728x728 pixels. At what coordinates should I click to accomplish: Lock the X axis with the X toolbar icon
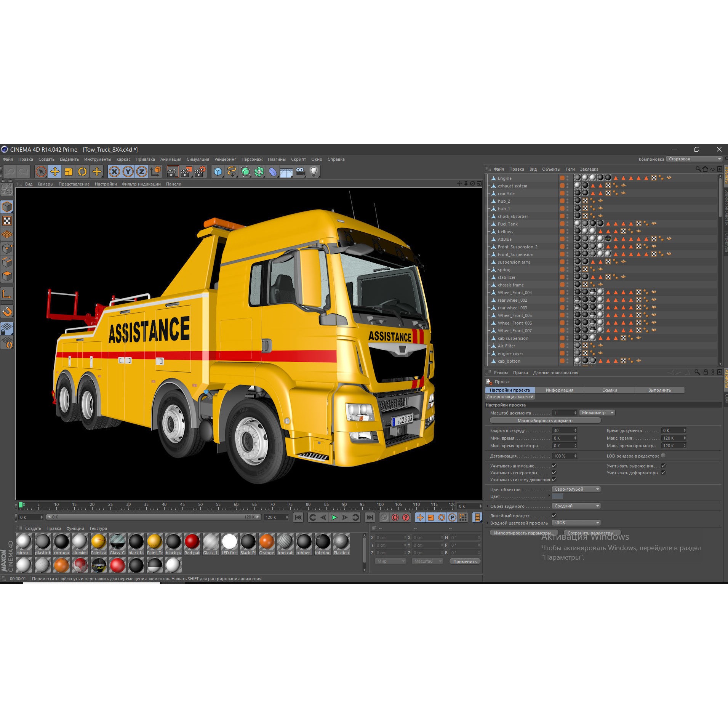115,172
